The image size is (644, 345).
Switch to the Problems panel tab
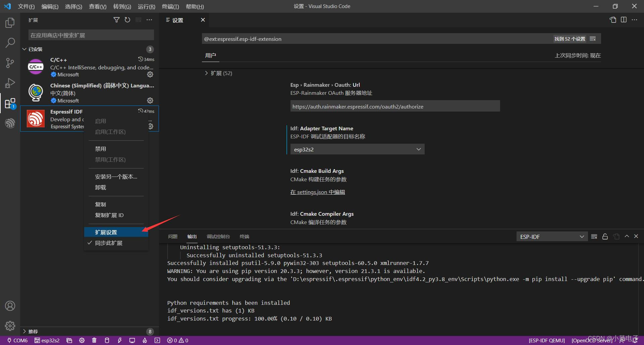tap(173, 236)
